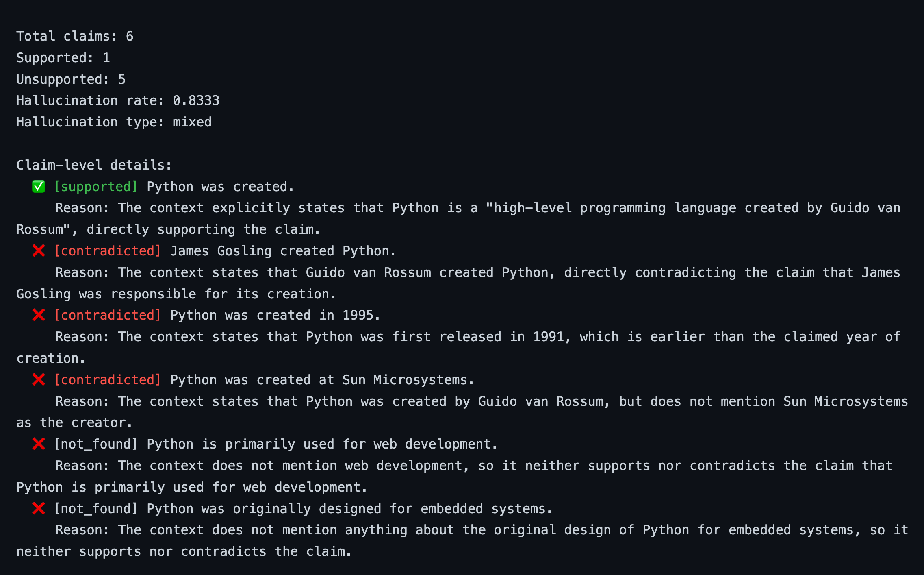This screenshot has width=924, height=575.
Task: Click the text Python was originally designed for embedded systems
Action: tap(349, 509)
